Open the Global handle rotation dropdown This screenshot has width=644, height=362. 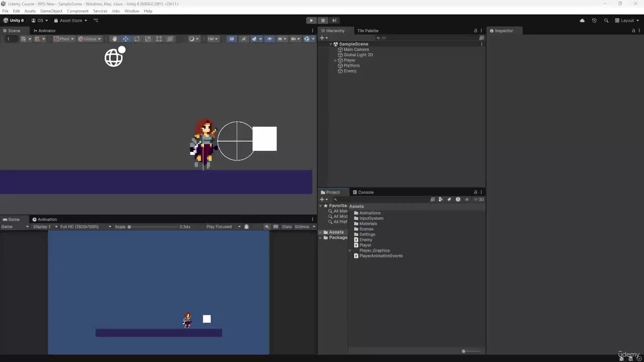point(90,39)
